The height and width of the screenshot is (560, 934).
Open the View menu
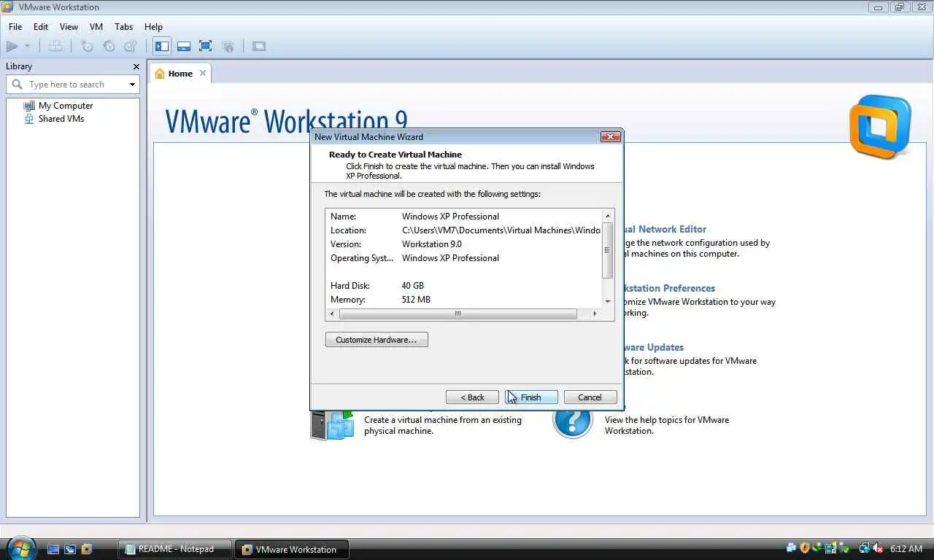69,26
